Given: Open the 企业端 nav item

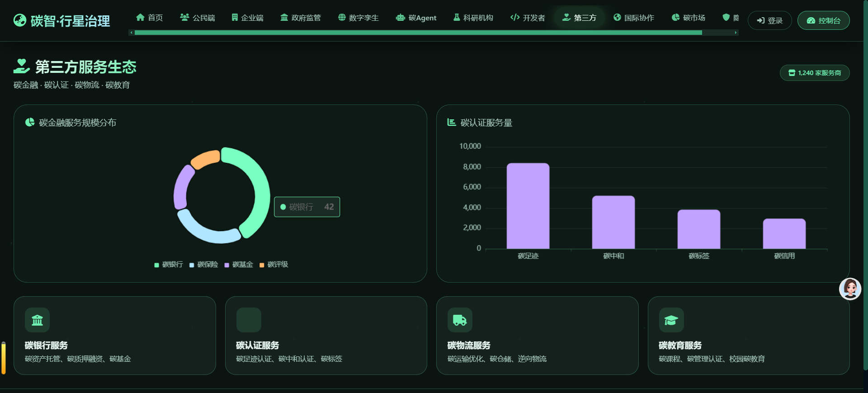Looking at the screenshot, I should click(247, 18).
